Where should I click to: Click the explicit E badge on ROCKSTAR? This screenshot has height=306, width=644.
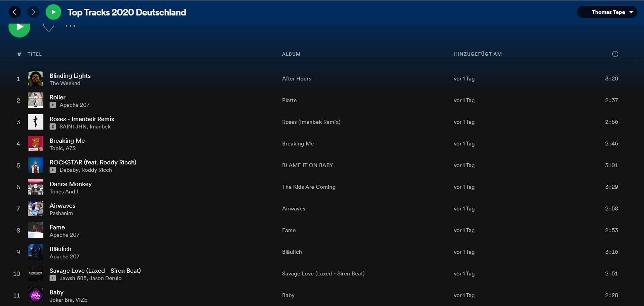53,170
